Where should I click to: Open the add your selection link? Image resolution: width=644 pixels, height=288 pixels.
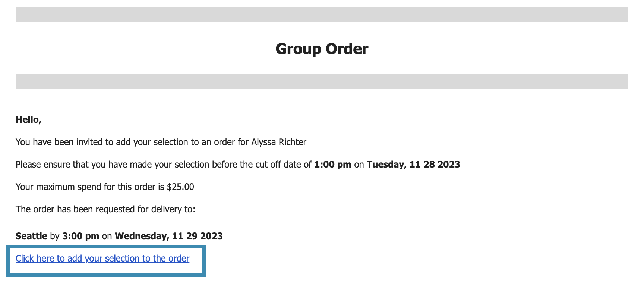pos(102,259)
